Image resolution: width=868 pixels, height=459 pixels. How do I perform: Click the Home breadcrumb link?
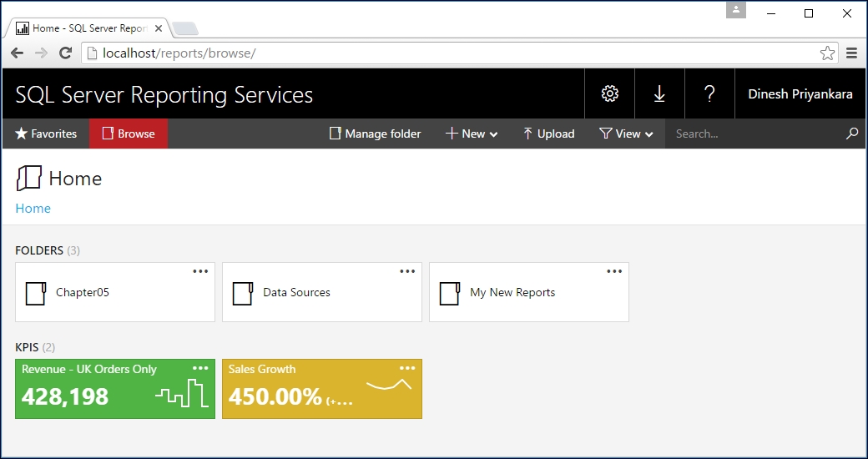click(33, 208)
